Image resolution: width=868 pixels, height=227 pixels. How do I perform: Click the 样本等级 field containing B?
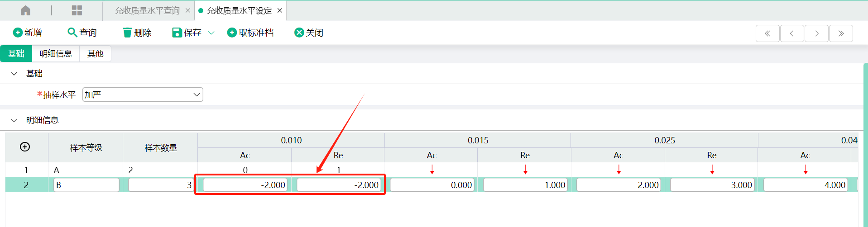tap(86, 185)
